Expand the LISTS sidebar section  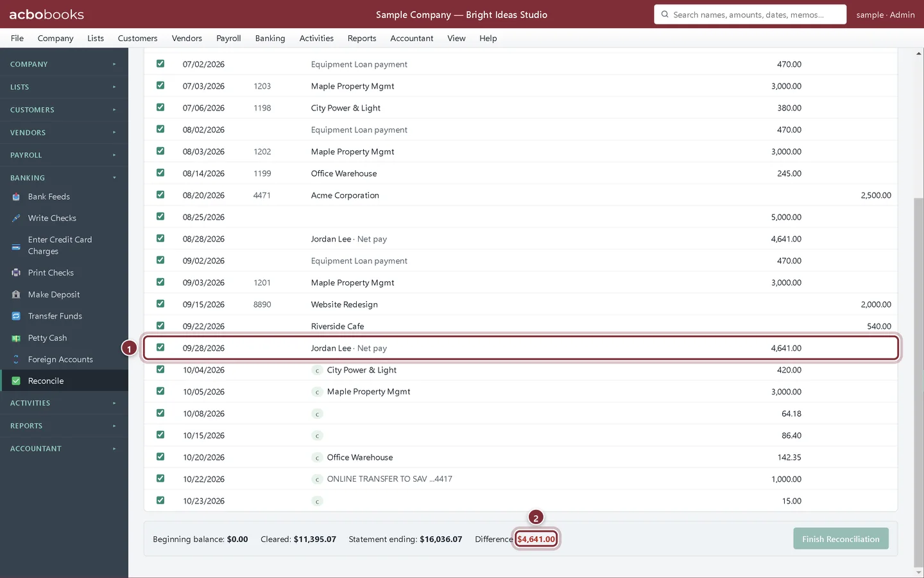pos(64,87)
